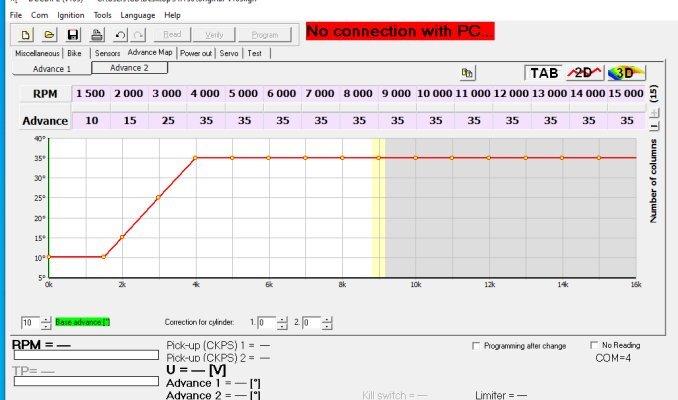This screenshot has width=678, height=400.
Task: Select the 15 000 RPM column header
Action: [x=626, y=93]
